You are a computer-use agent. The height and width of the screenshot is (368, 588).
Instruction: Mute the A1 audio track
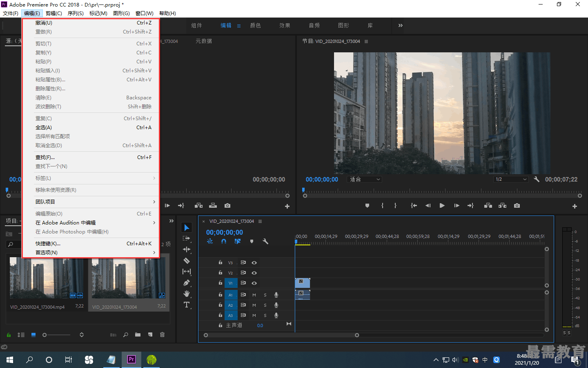(254, 295)
